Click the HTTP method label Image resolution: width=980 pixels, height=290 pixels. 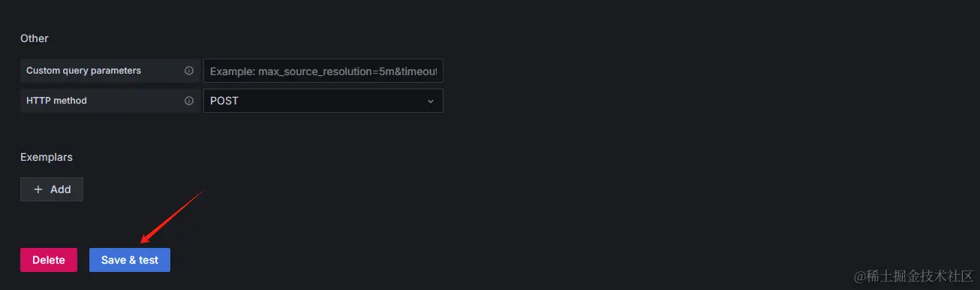coord(56,101)
